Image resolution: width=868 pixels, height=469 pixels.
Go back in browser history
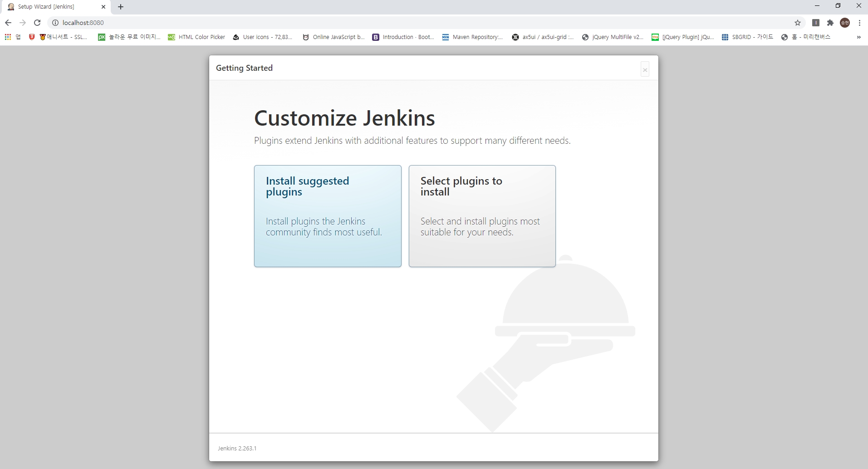pyautogui.click(x=8, y=23)
